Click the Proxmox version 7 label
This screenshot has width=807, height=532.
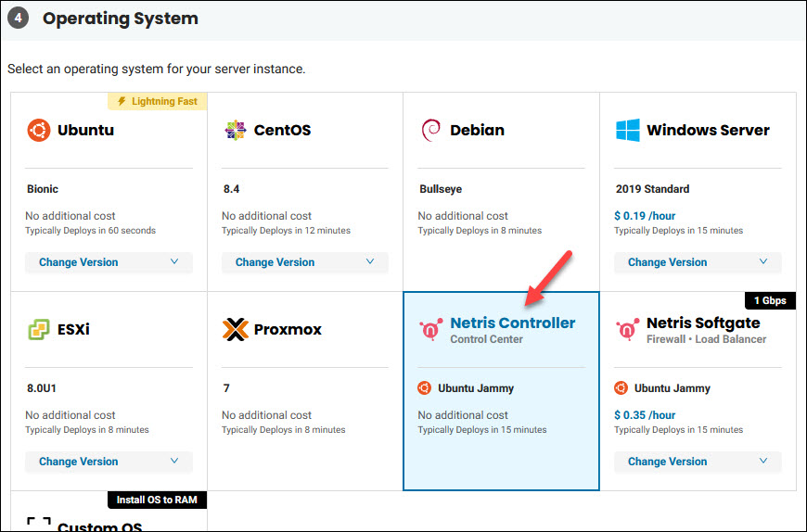[x=226, y=388]
